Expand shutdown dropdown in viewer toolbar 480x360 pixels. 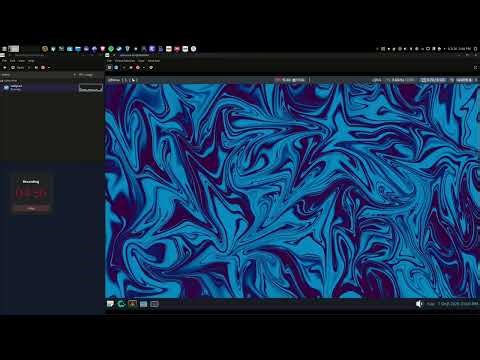(x=144, y=67)
